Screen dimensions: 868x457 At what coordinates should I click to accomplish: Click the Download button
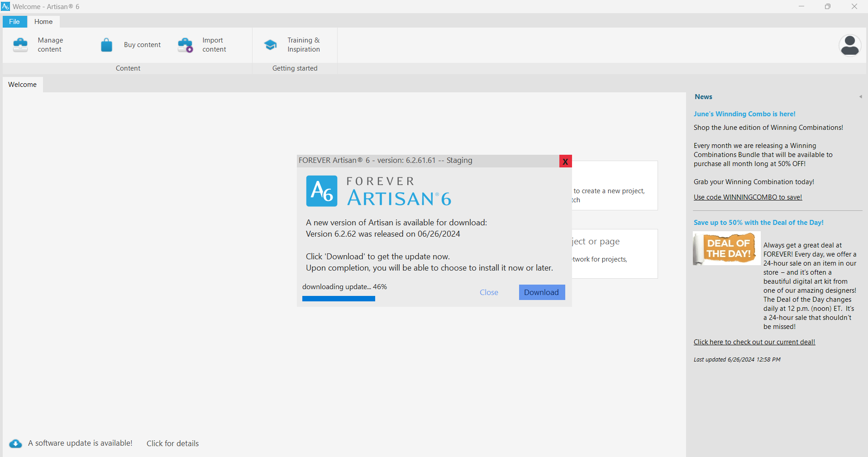point(542,292)
